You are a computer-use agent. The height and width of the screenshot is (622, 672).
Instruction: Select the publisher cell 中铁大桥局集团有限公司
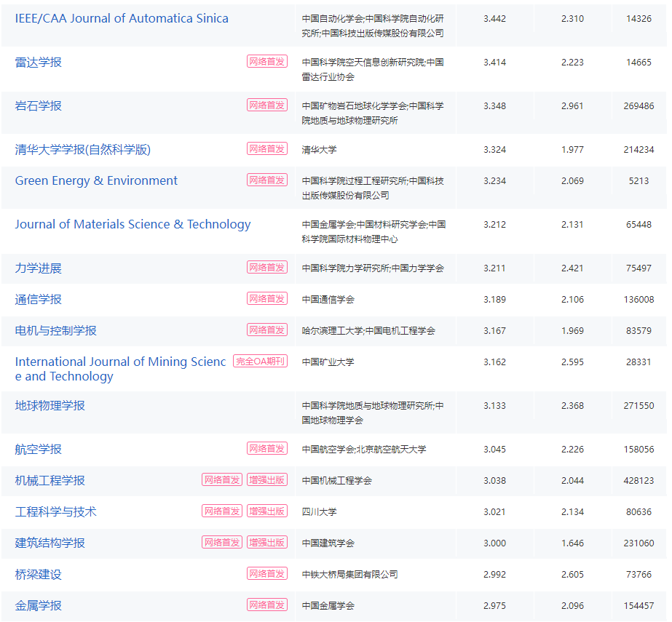click(349, 575)
